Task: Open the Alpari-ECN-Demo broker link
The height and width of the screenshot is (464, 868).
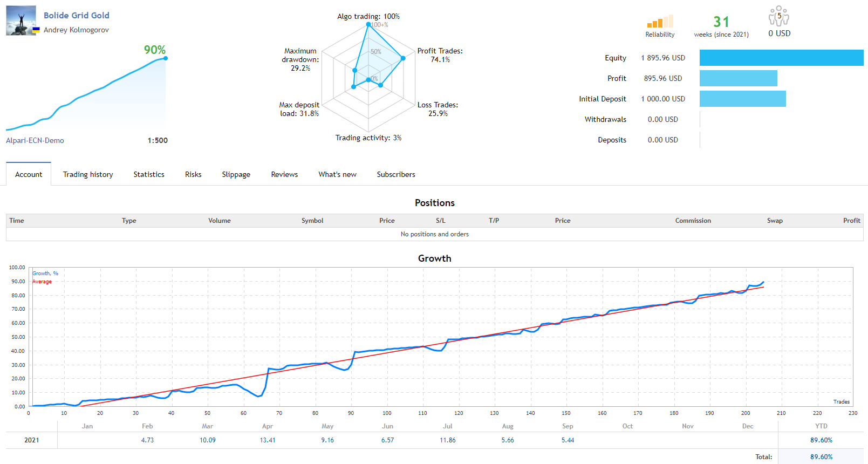Action: (35, 140)
